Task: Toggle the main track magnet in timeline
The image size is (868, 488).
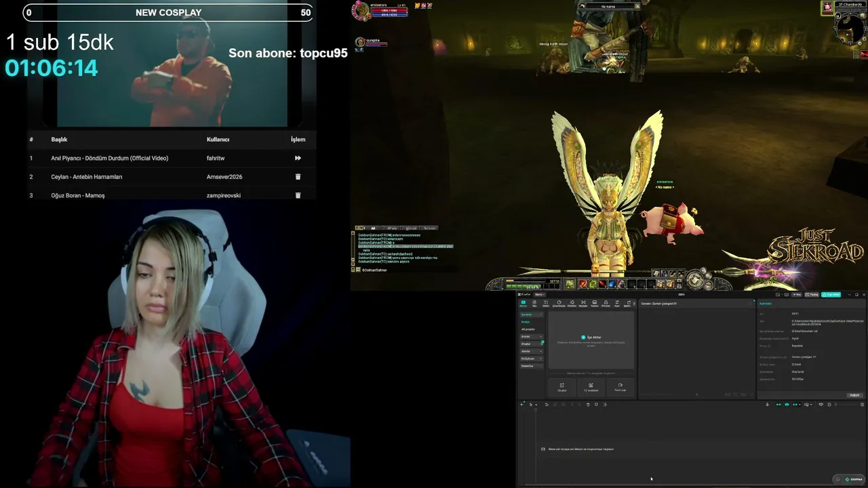Action: point(778,405)
